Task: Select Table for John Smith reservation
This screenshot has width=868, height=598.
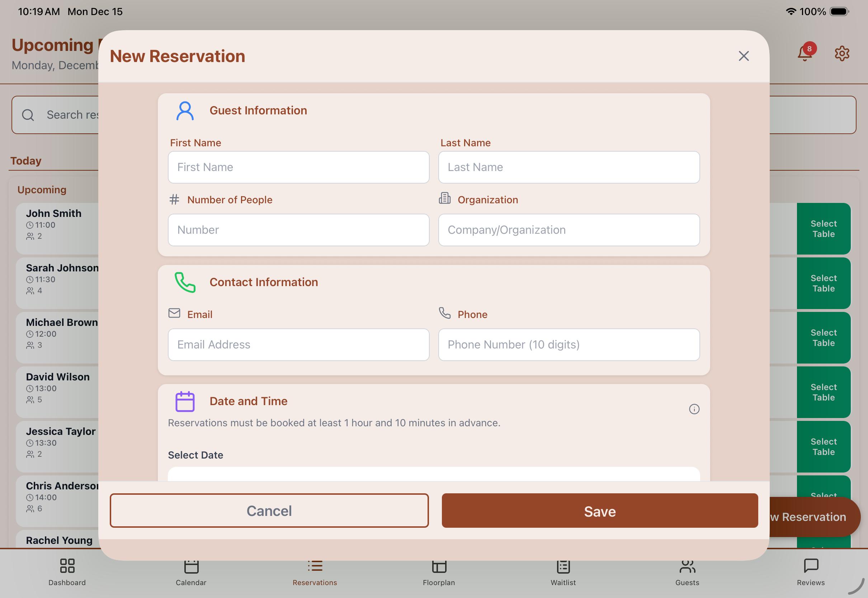Action: (824, 229)
